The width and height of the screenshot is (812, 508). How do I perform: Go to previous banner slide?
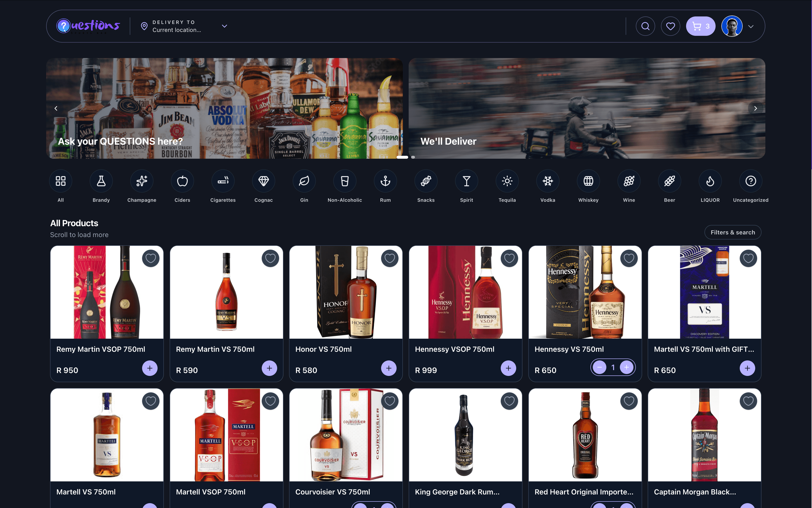point(56,108)
